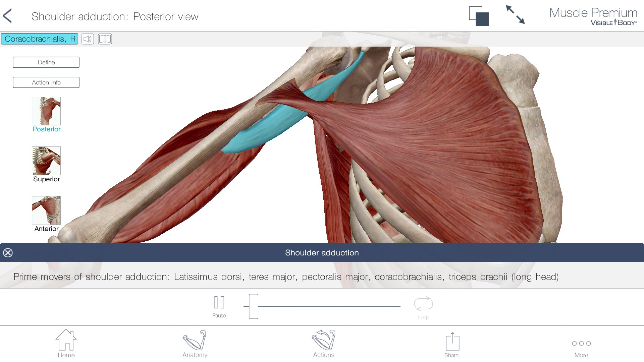Click the Action Info button
Screen dimensions: 644x362
click(x=46, y=82)
